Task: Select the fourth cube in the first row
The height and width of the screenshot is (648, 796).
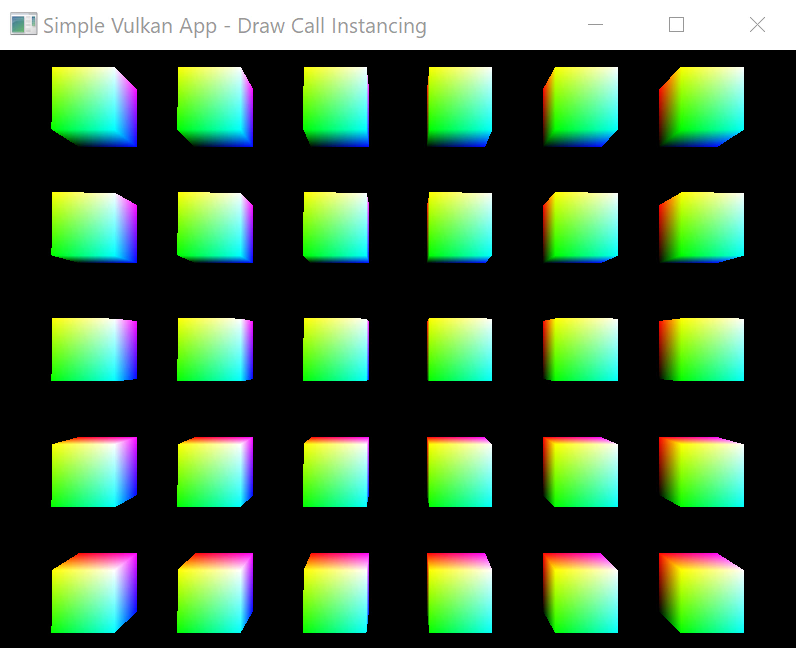Action: tap(460, 107)
